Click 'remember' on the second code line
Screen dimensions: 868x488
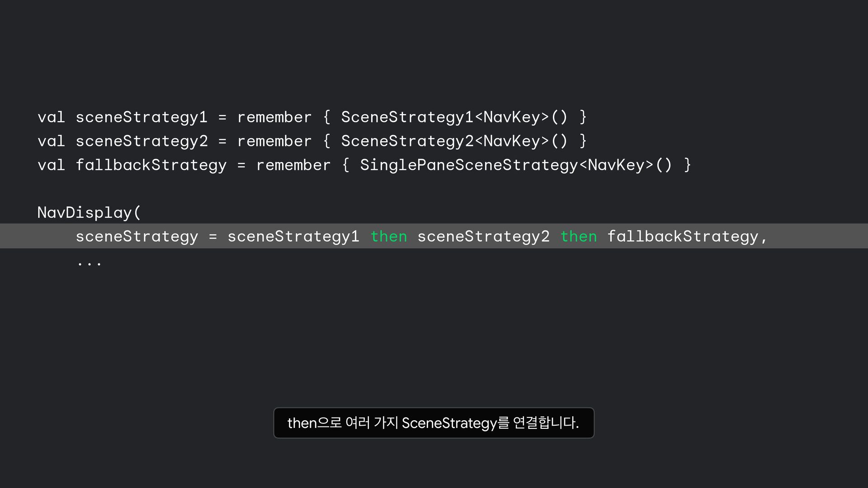[274, 141]
